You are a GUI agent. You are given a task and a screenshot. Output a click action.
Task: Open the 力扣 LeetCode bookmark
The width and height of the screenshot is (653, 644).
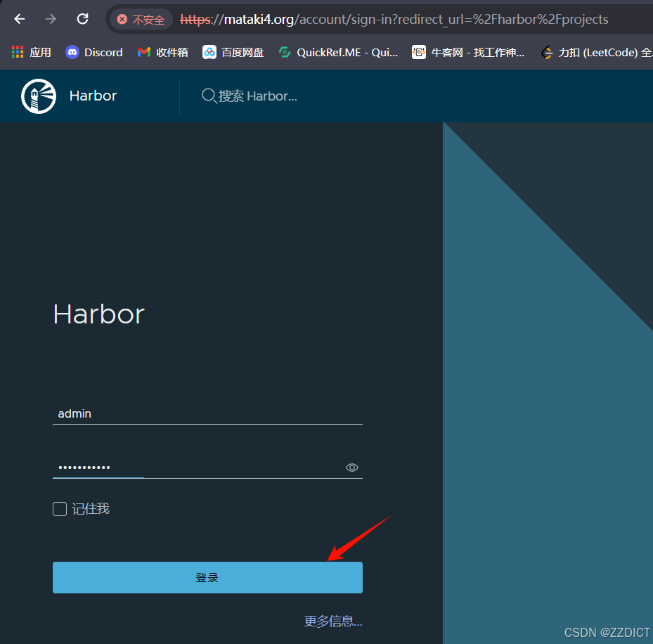(596, 53)
